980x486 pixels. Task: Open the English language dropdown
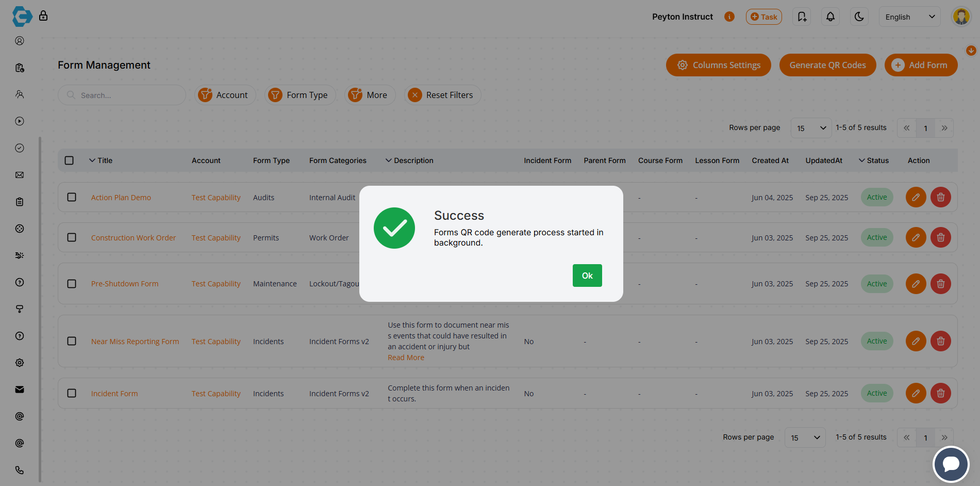(909, 17)
